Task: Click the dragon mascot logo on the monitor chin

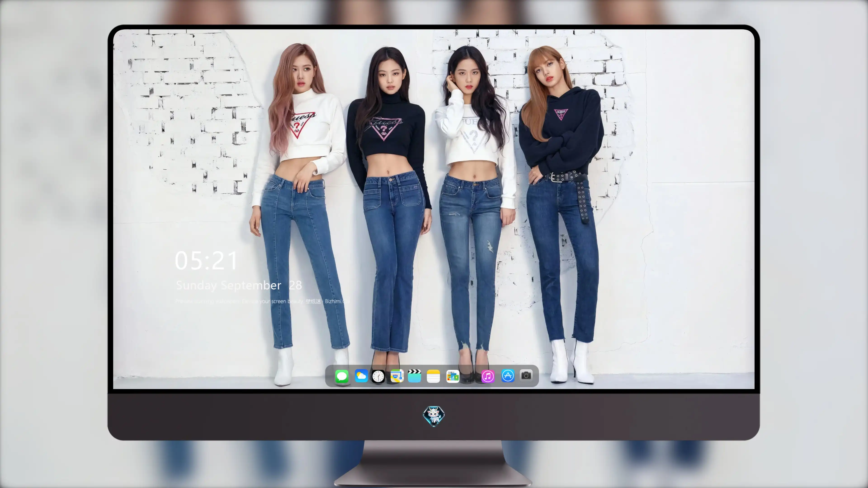Action: 434,416
